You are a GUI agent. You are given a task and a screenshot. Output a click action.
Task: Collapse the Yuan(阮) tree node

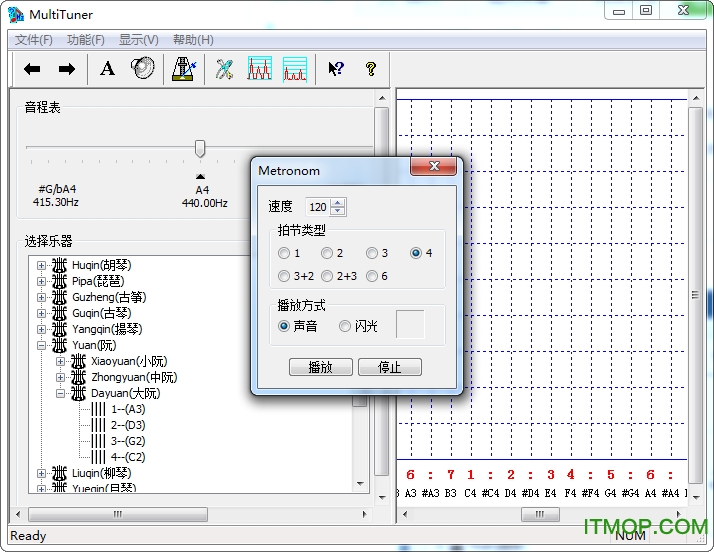click(41, 345)
